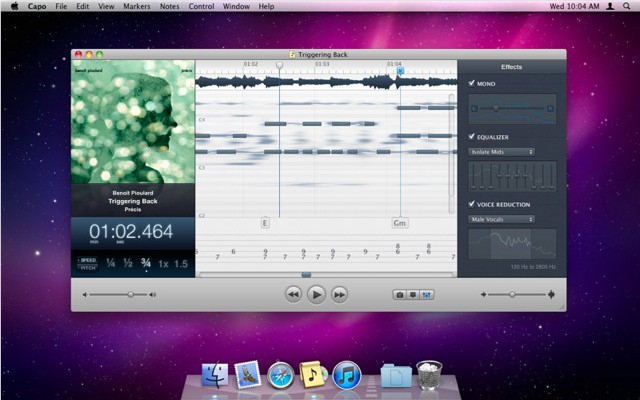Screen dimensions: 640x400
Task: Open Safari from the Dock
Action: click(281, 375)
